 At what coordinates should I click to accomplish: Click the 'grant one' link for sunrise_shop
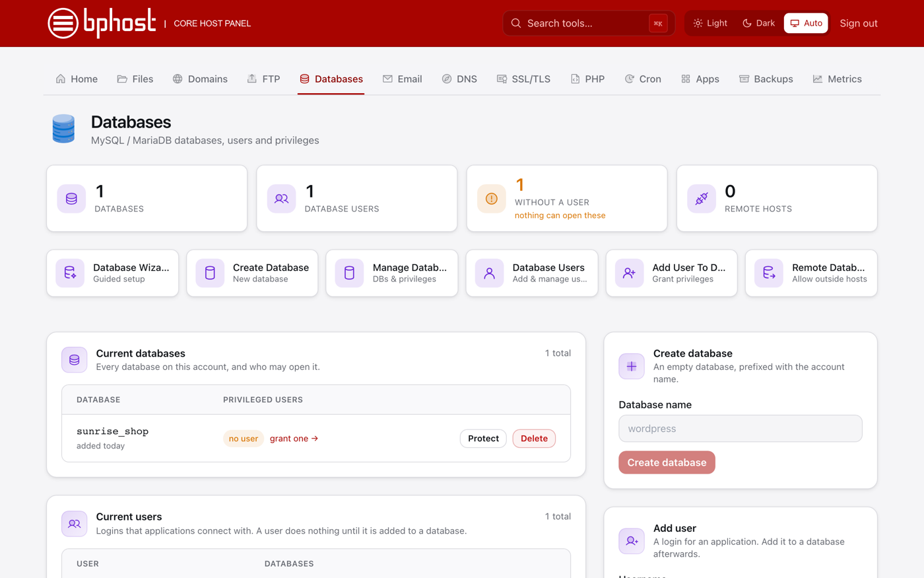(x=294, y=439)
